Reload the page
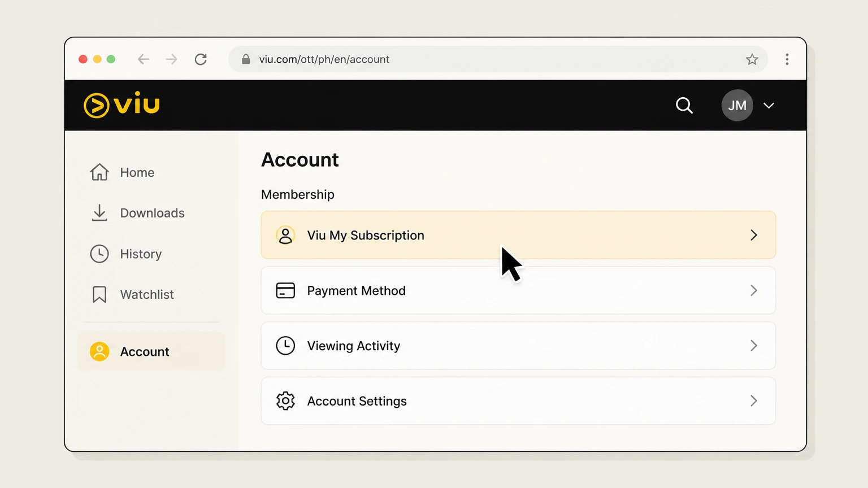The image size is (868, 488). (x=201, y=59)
